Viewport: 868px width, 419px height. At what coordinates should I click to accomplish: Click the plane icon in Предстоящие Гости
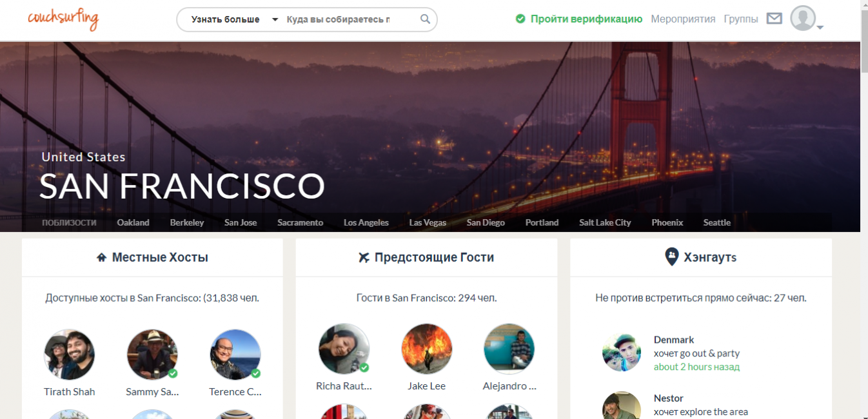pyautogui.click(x=364, y=258)
